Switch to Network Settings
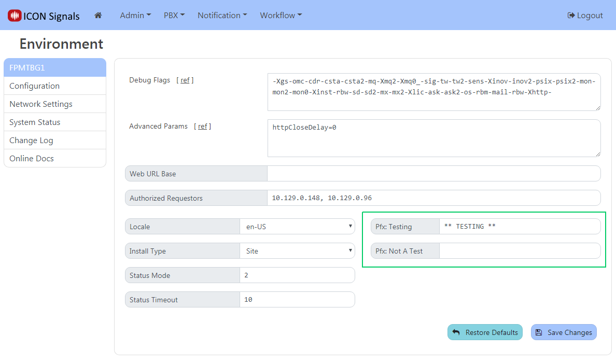The image size is (616, 364). [x=54, y=104]
